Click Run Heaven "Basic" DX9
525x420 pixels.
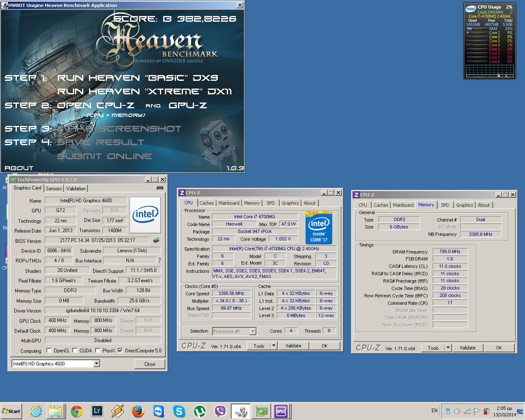pyautogui.click(x=138, y=78)
